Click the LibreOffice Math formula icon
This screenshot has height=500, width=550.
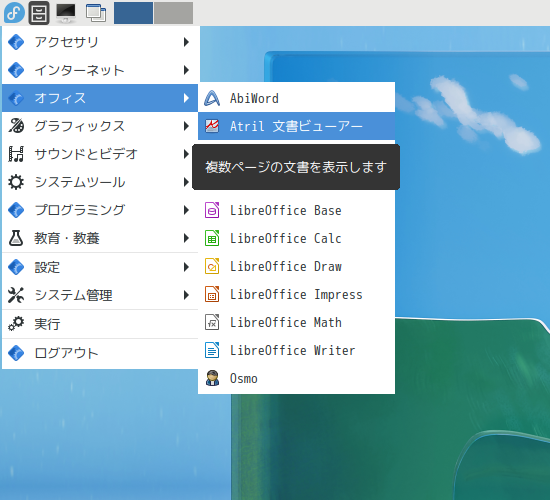(x=212, y=322)
